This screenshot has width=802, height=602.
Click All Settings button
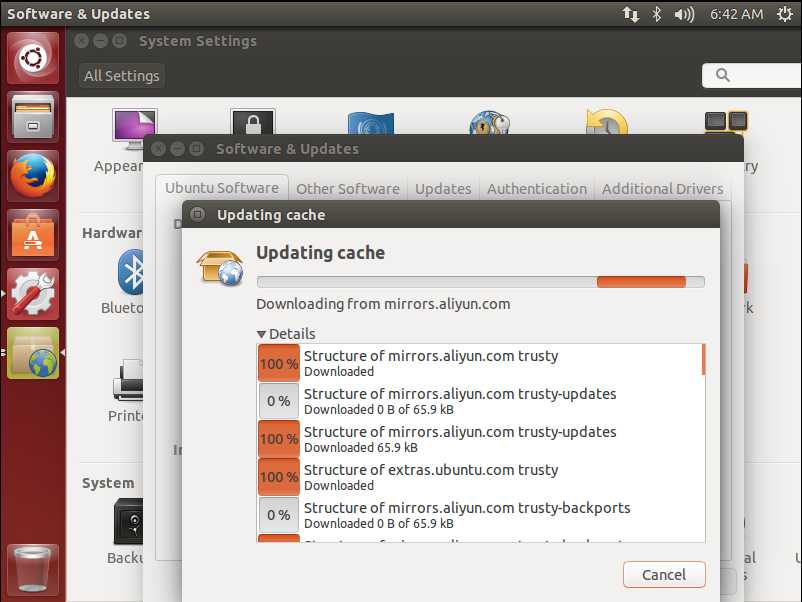pyautogui.click(x=122, y=76)
